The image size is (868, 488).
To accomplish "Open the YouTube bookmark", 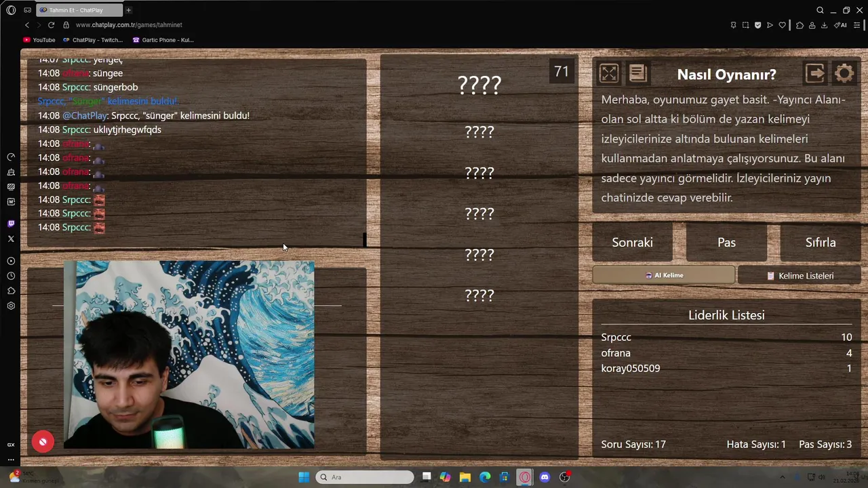I will 39,40.
